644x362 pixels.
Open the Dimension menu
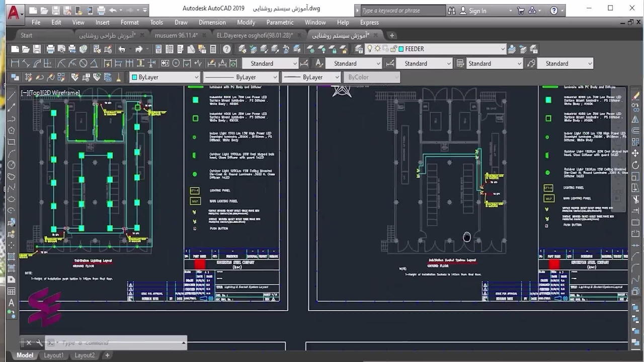point(212,22)
